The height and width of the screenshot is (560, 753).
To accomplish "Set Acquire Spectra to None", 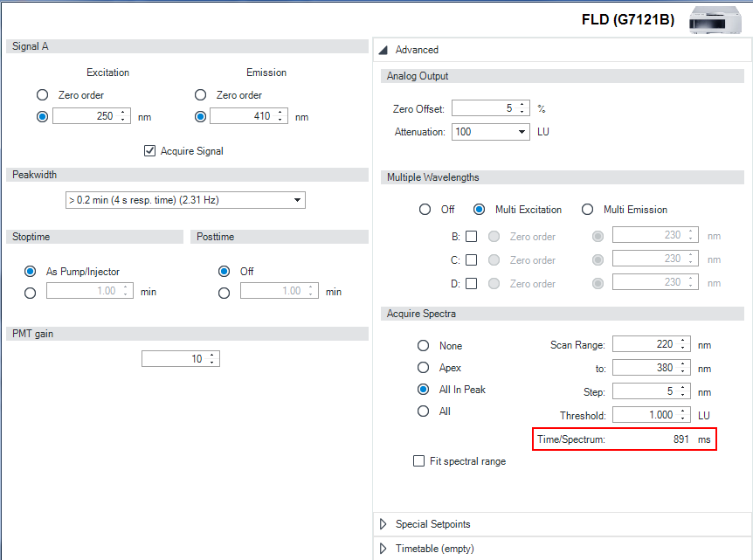I will (x=424, y=346).
